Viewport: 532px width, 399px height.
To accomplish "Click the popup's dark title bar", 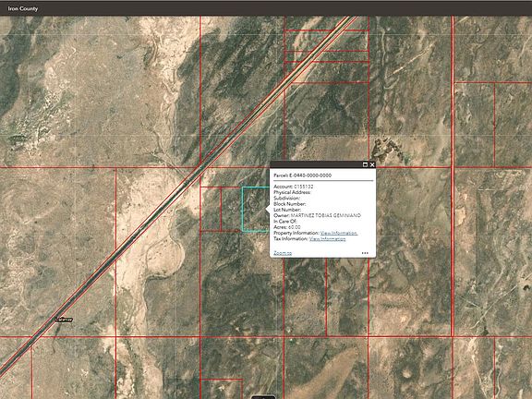I will pos(316,164).
